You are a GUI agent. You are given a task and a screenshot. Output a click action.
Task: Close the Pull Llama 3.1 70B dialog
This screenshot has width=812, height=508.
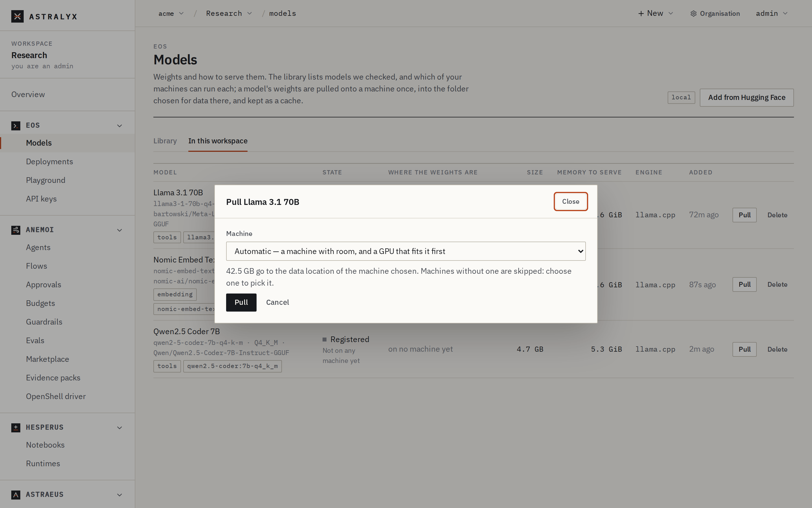(570, 202)
